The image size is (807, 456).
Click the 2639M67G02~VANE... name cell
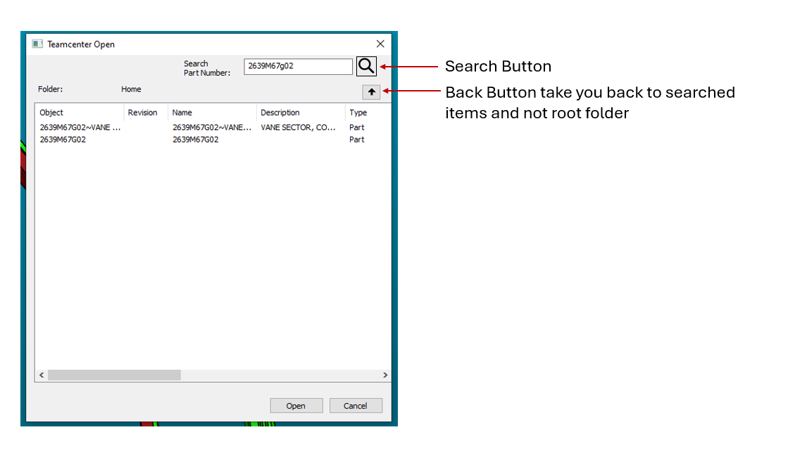(x=212, y=127)
